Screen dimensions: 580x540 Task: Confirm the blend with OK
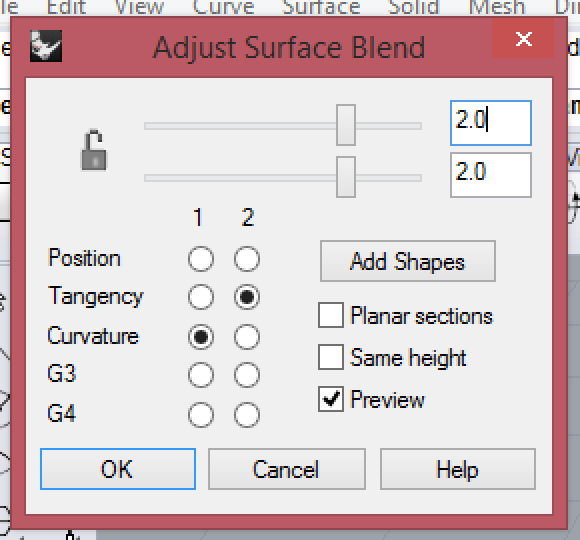[118, 469]
